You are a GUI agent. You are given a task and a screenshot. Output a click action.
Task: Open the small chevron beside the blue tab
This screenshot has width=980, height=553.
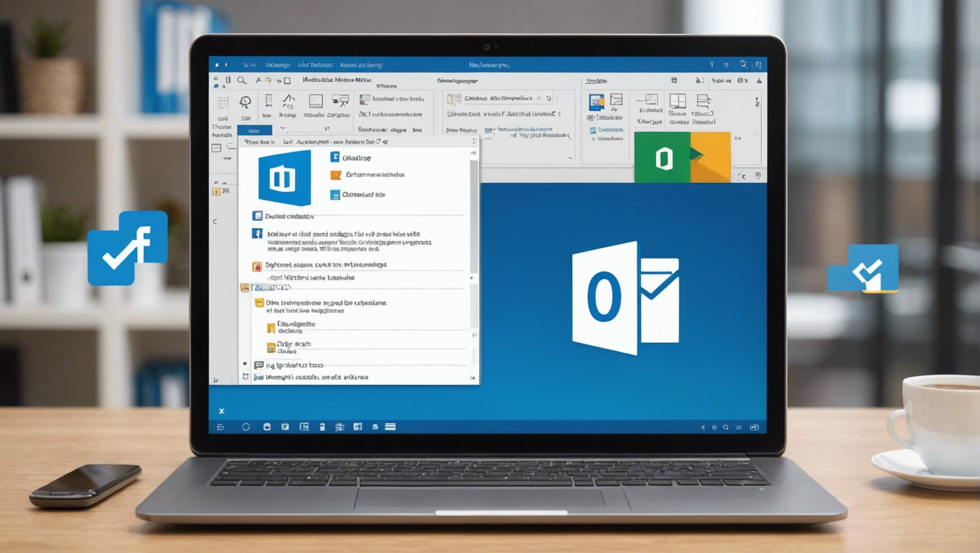tap(282, 128)
